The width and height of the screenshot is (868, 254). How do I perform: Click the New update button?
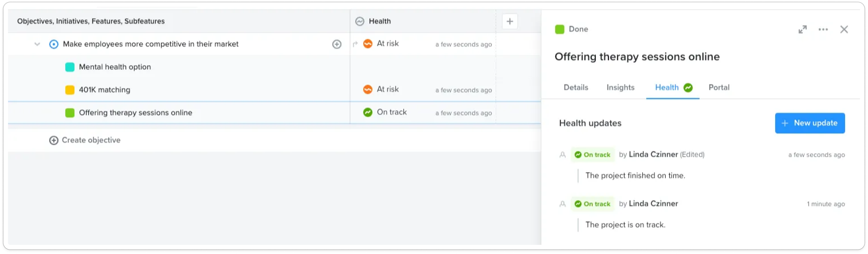click(810, 123)
